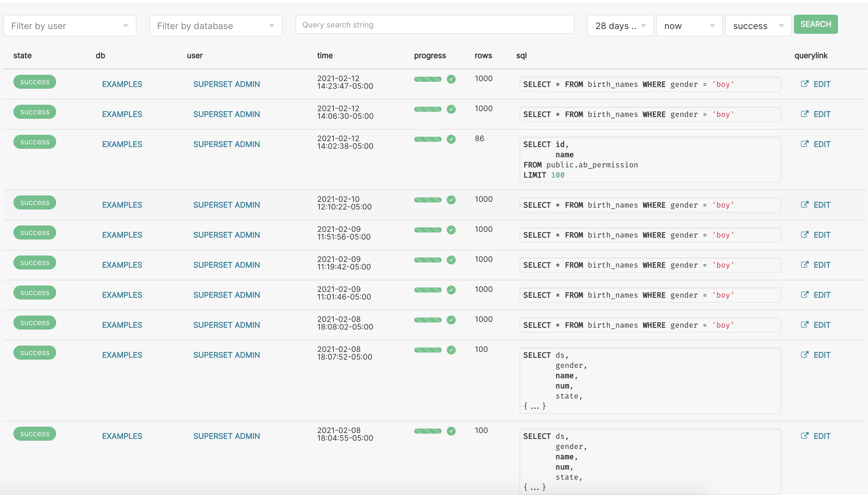Click the Query search string field
The image size is (868, 495).
[435, 25]
